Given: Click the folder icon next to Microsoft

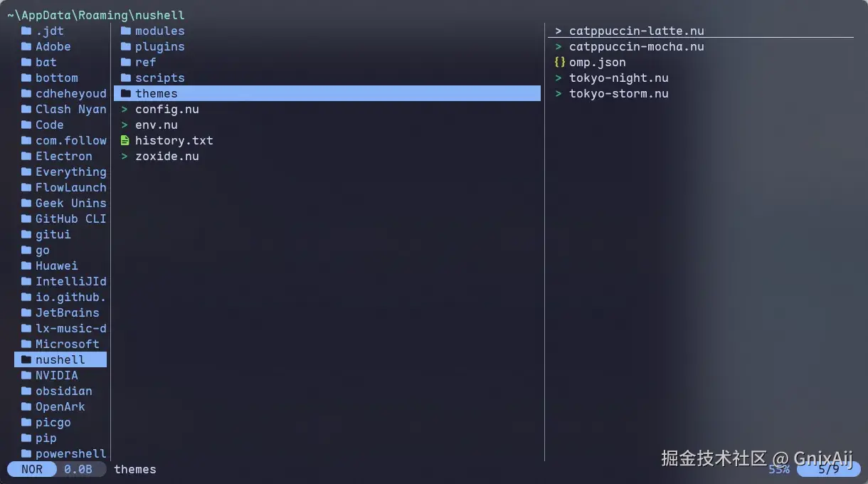Looking at the screenshot, I should click(x=26, y=344).
